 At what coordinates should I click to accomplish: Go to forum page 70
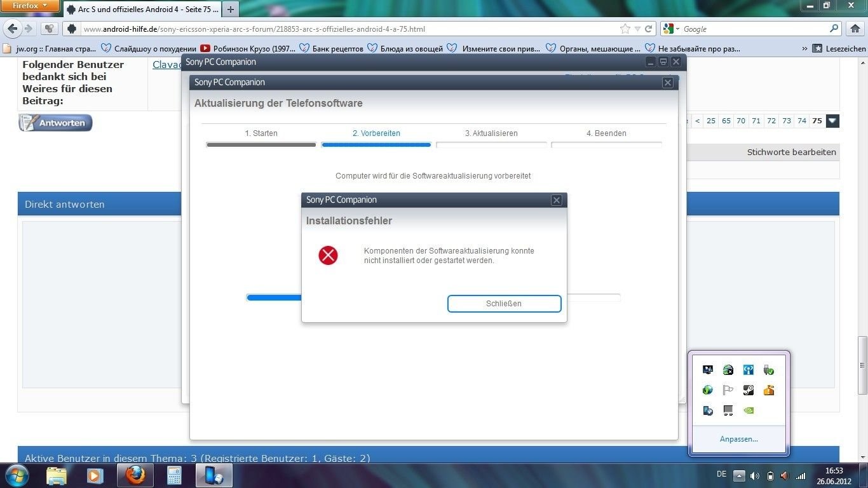741,121
